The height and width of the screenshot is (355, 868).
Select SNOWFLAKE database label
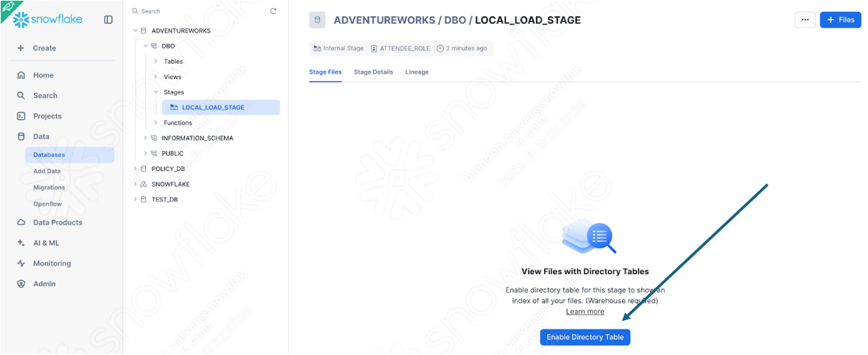coord(170,185)
